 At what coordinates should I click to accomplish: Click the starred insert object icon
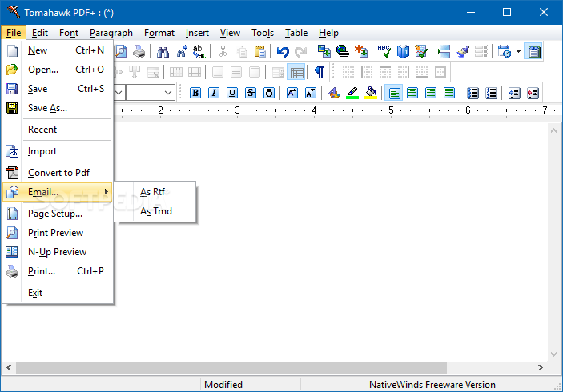(x=361, y=52)
